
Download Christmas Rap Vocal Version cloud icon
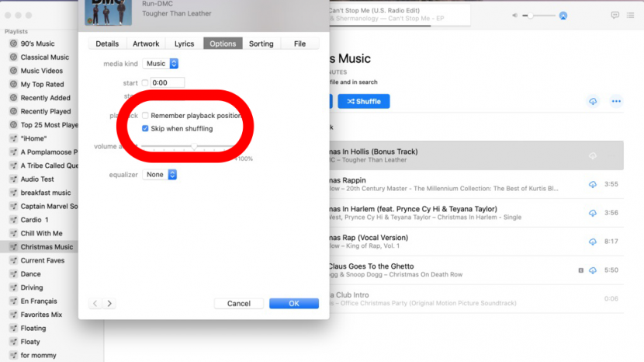(593, 242)
